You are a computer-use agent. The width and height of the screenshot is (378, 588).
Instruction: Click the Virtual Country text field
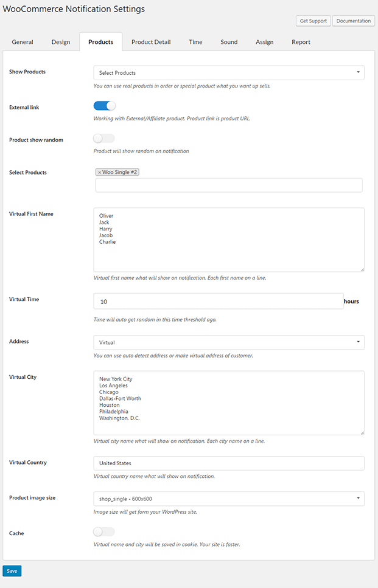(x=228, y=463)
